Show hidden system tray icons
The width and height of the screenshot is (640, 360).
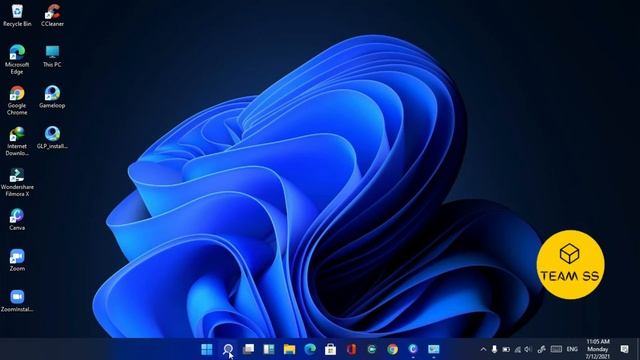click(x=483, y=349)
